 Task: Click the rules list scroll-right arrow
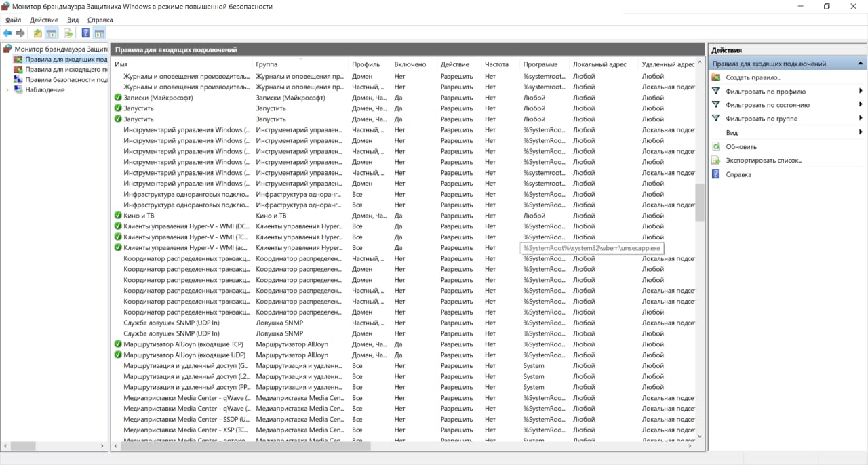tap(691, 446)
